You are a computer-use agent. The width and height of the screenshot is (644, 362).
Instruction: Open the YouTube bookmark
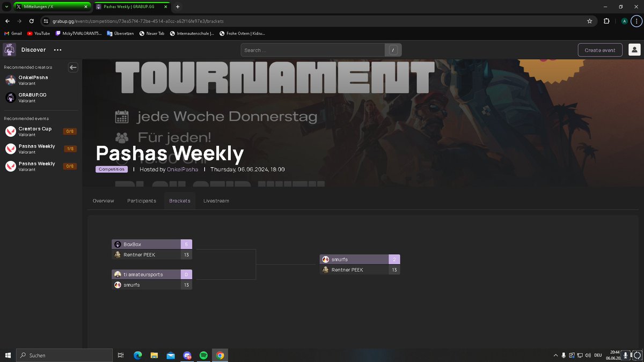point(39,33)
